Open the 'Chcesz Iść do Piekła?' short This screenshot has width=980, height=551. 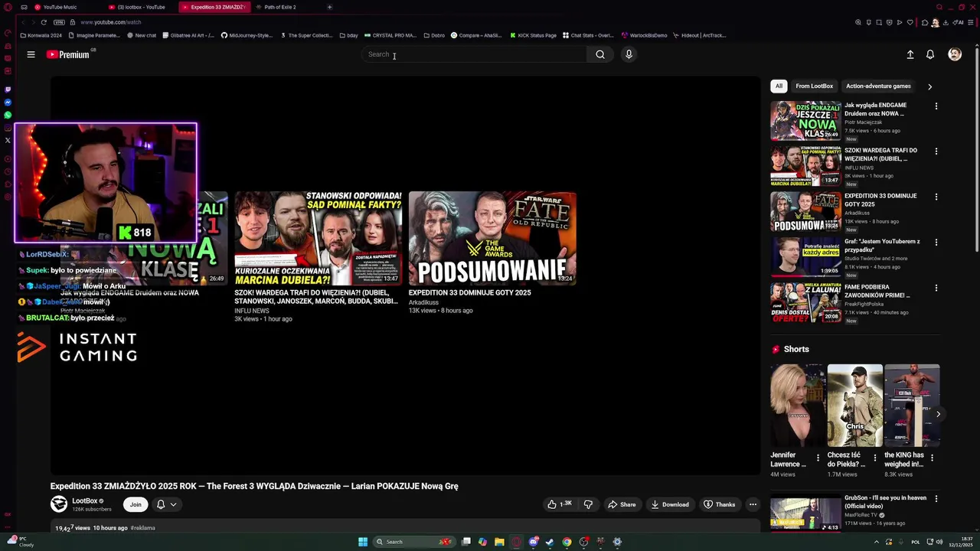(855, 406)
